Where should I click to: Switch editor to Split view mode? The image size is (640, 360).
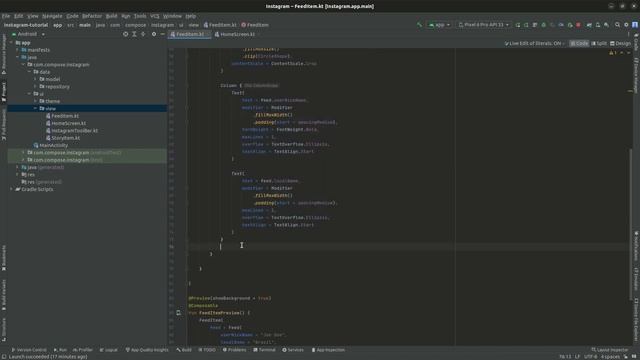point(599,43)
